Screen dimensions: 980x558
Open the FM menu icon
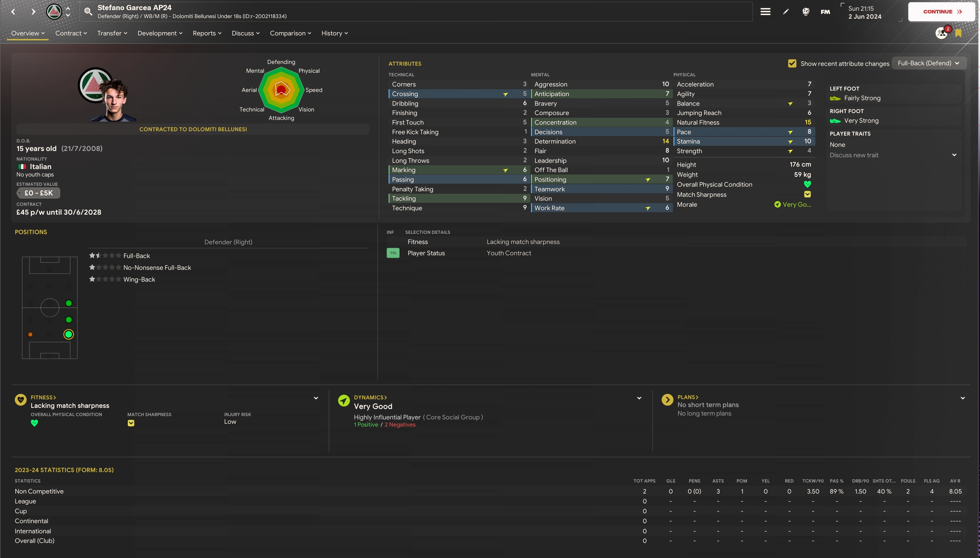pos(825,12)
